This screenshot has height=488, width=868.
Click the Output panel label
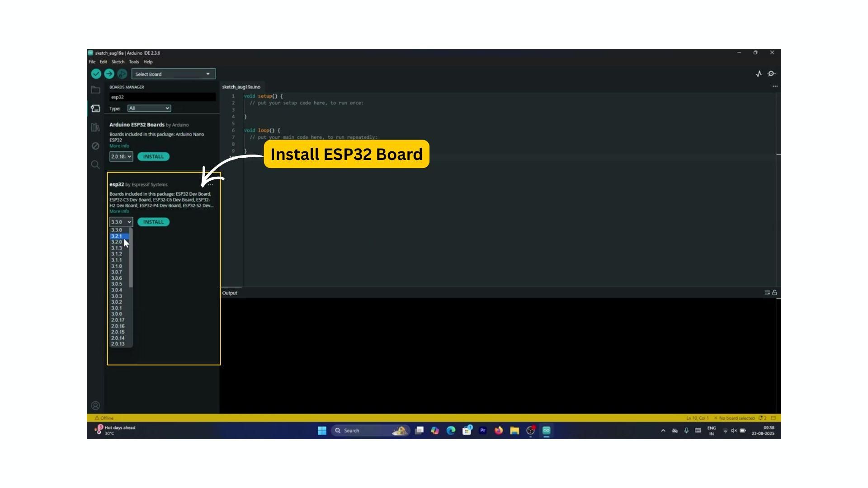pos(230,293)
